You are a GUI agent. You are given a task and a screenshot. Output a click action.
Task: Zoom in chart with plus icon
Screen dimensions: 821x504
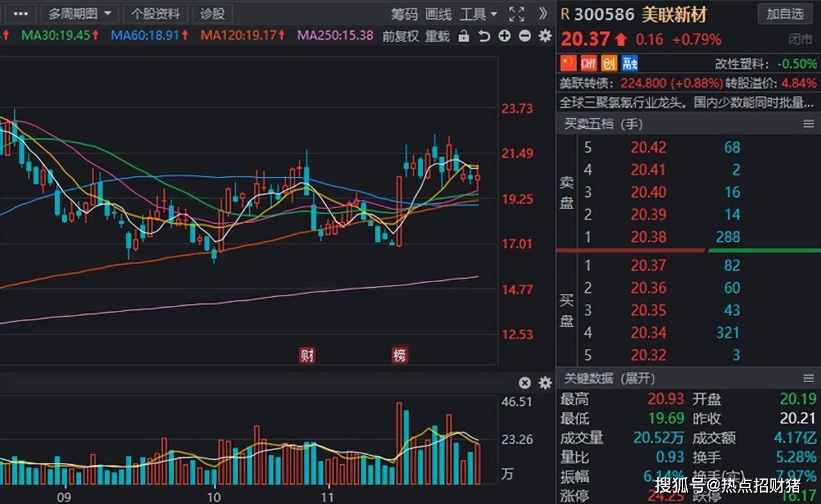[505, 36]
